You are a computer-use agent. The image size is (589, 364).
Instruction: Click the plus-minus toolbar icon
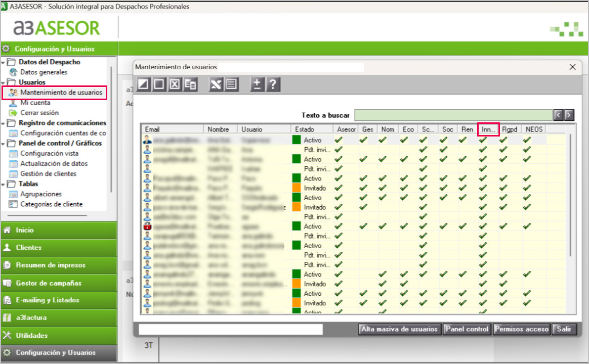coord(257,84)
